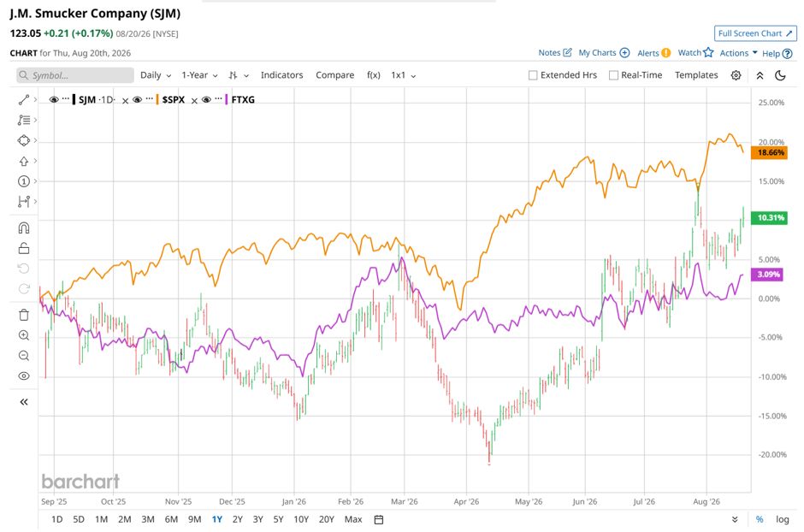Viewport: 804px width, 532px height.
Task: Open the 1-Year period dropdown
Action: click(199, 75)
